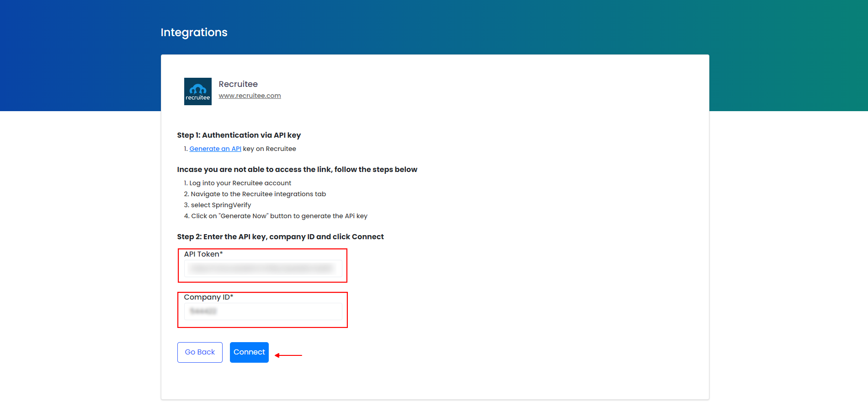Open the www.recruitee.com link

coord(250,96)
